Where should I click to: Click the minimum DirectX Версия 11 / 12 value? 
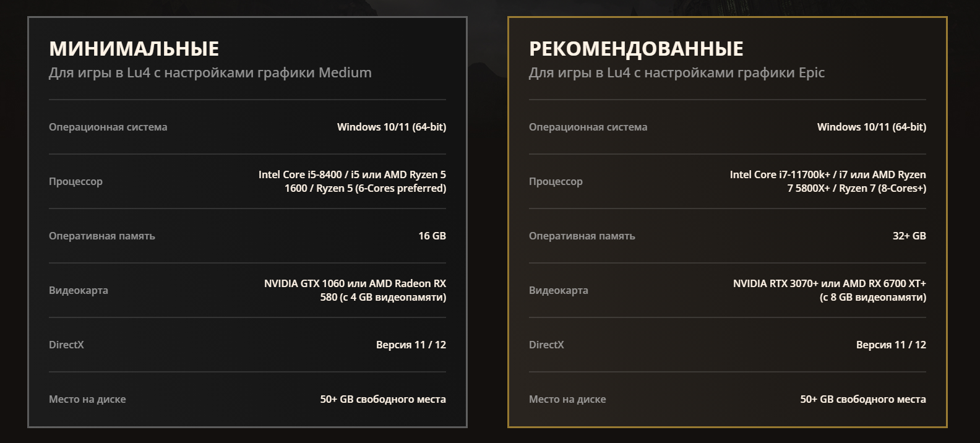(x=411, y=345)
